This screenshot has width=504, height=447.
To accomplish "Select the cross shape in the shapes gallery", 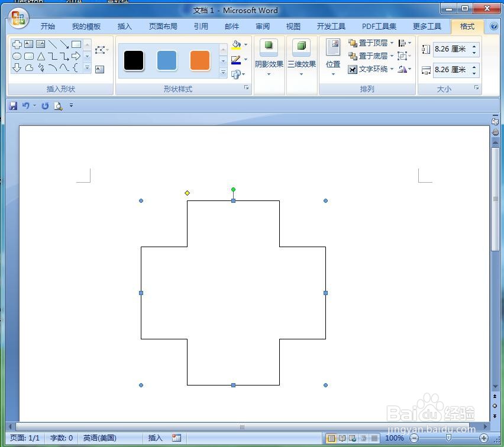I will tap(17, 44).
